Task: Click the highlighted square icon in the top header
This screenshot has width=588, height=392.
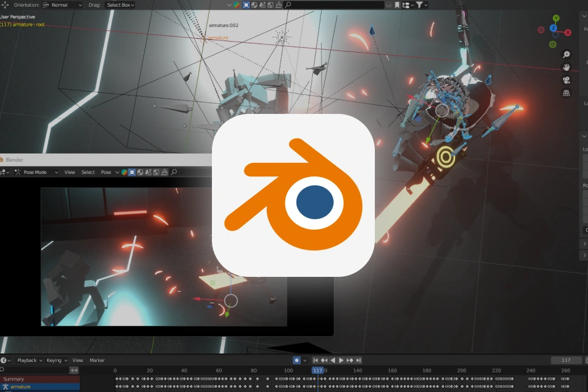Action: (x=246, y=5)
